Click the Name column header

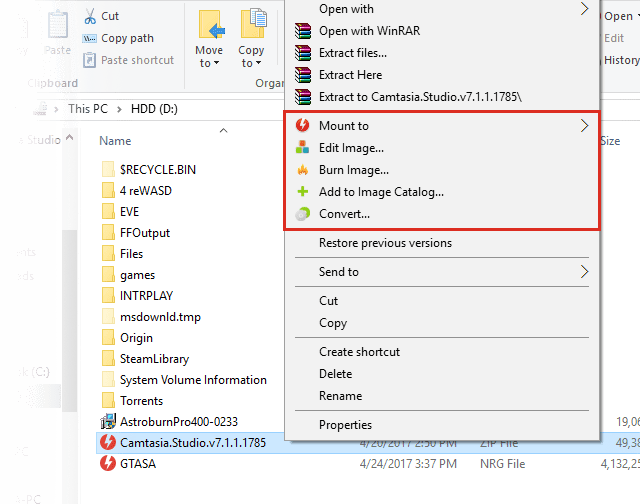115,141
